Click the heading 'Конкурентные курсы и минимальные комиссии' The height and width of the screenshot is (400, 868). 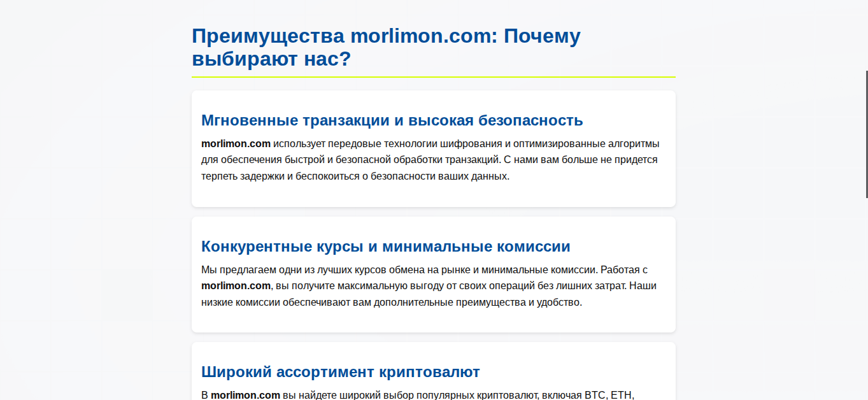[386, 246]
